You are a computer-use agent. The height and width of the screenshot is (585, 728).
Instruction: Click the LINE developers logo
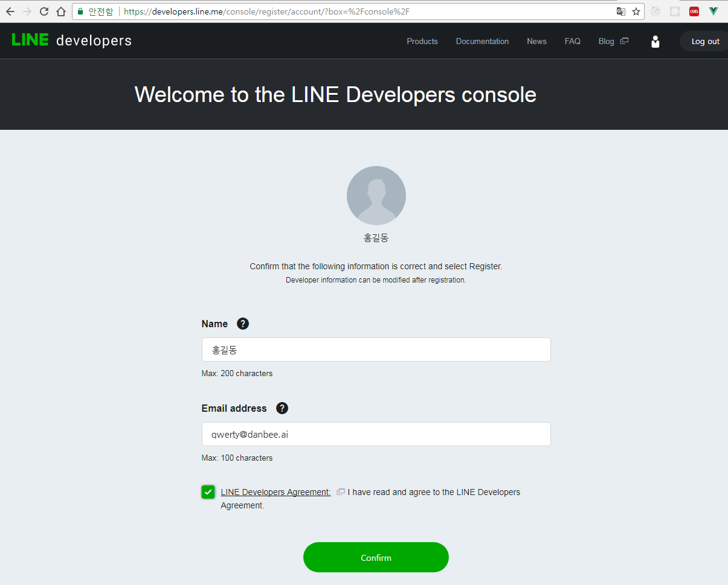pos(71,40)
